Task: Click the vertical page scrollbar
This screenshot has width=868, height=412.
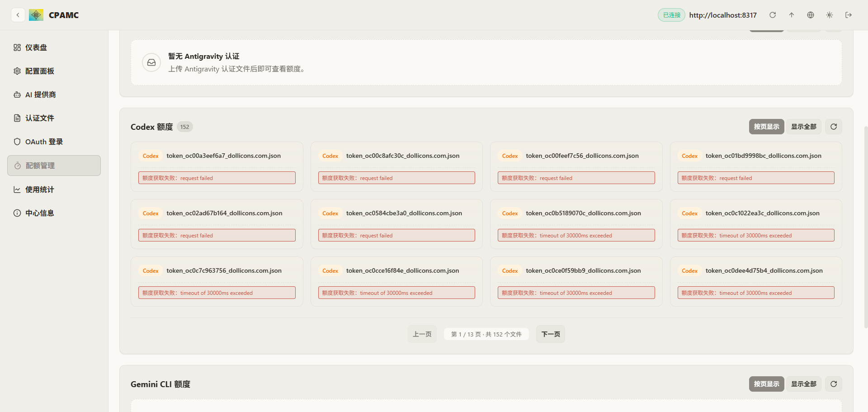Action: point(865,226)
